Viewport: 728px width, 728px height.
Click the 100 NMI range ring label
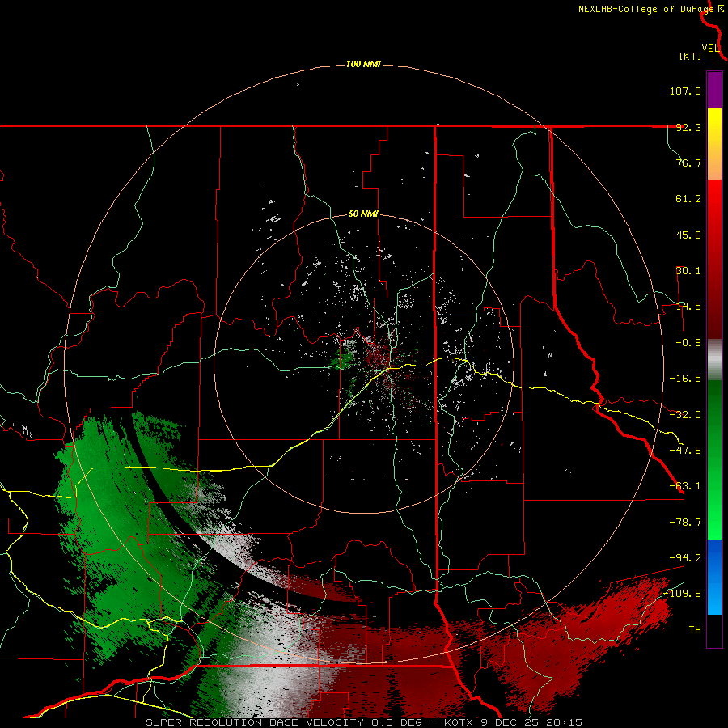pyautogui.click(x=363, y=64)
